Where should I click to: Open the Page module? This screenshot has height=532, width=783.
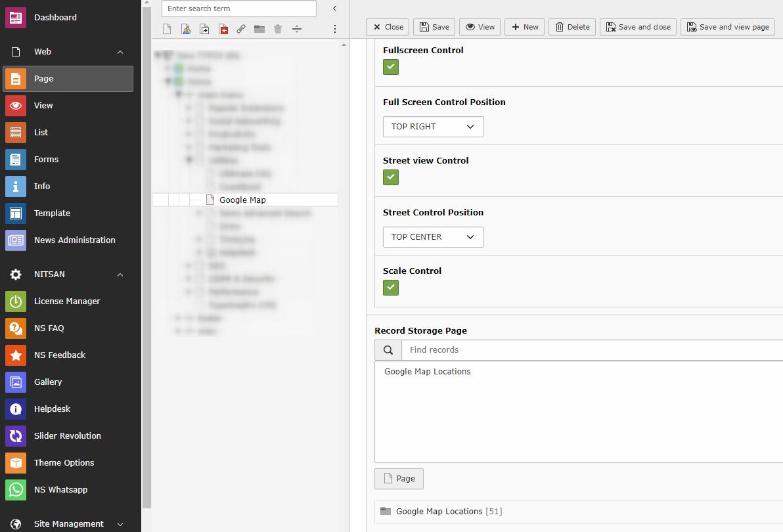pos(68,79)
